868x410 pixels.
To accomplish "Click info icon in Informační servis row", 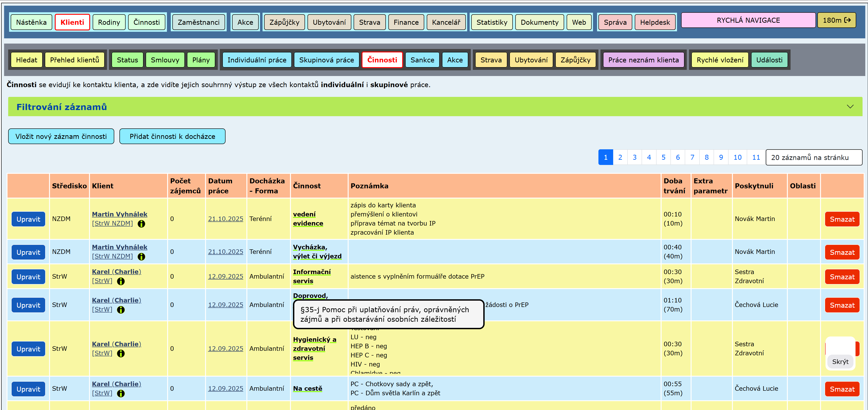I will [x=121, y=281].
